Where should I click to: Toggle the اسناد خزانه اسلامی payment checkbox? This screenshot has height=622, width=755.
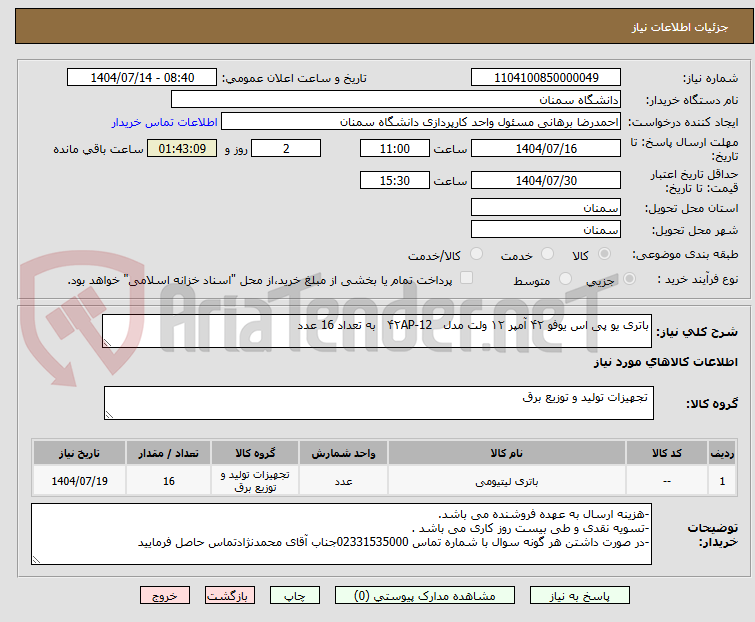click(466, 278)
